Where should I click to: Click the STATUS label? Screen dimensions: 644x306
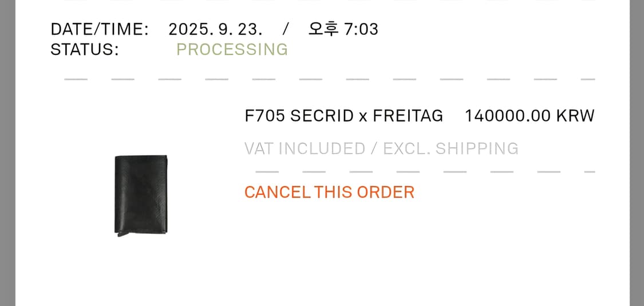click(85, 49)
